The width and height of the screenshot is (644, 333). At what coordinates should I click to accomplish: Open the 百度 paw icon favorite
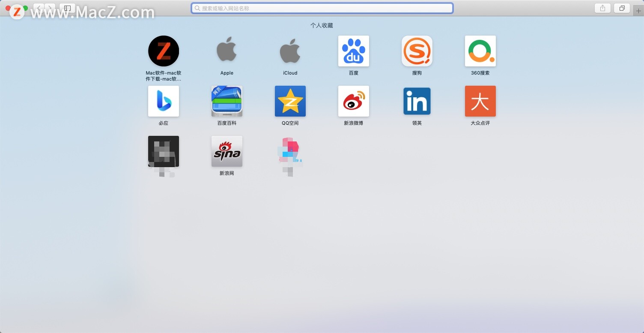[x=354, y=51]
